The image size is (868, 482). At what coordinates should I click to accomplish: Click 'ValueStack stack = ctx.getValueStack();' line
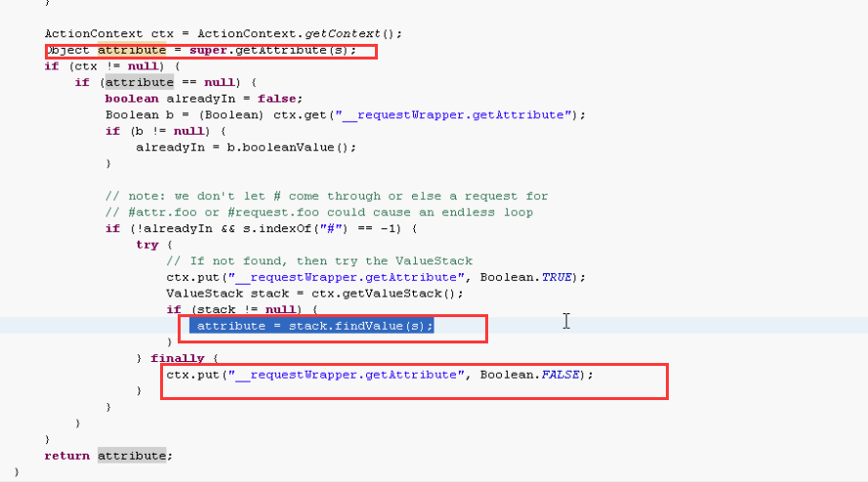[314, 294]
